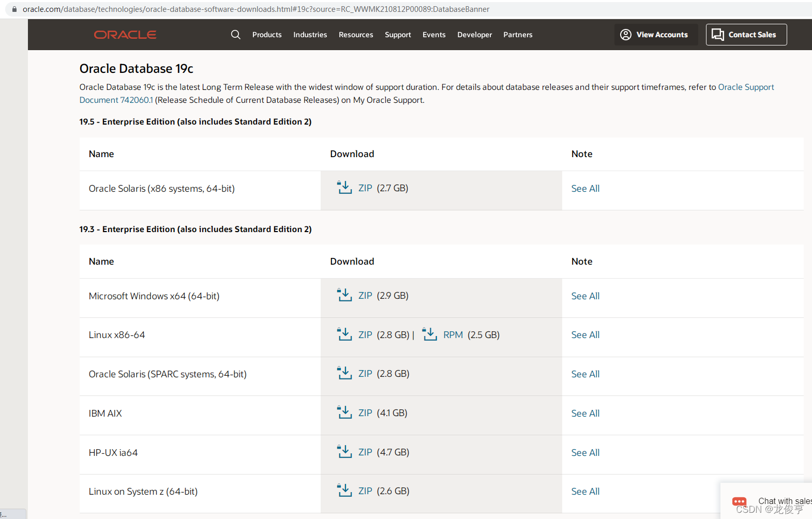Click the red chat bubble icon
Viewport: 812px width, 519px height.
pyautogui.click(x=739, y=501)
